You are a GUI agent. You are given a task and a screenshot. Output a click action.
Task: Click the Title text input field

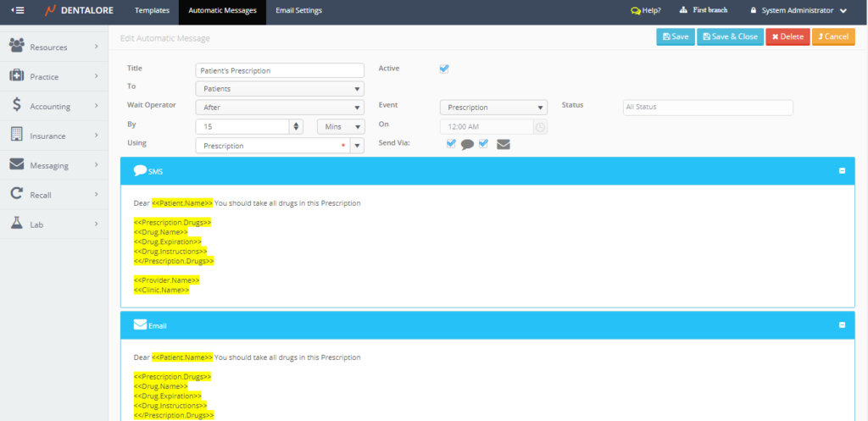[280, 70]
